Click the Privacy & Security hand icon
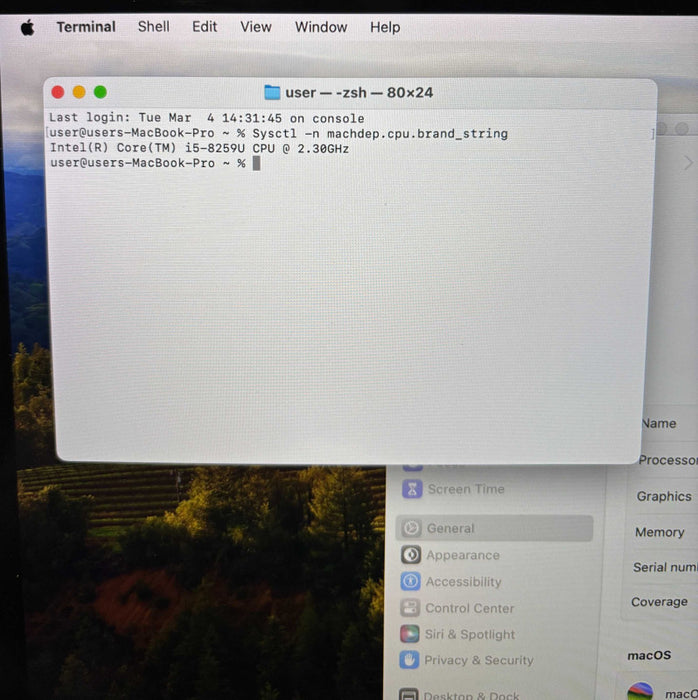The height and width of the screenshot is (700, 698). pos(409,660)
